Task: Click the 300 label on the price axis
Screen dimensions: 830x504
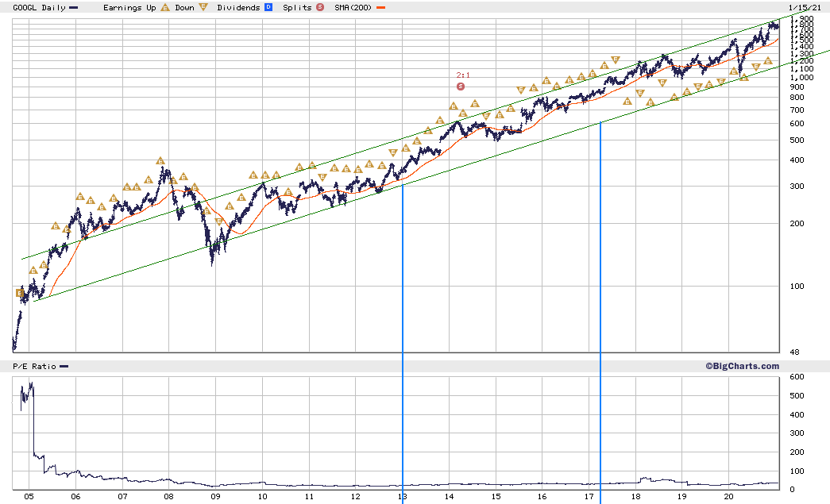Action: (x=797, y=187)
